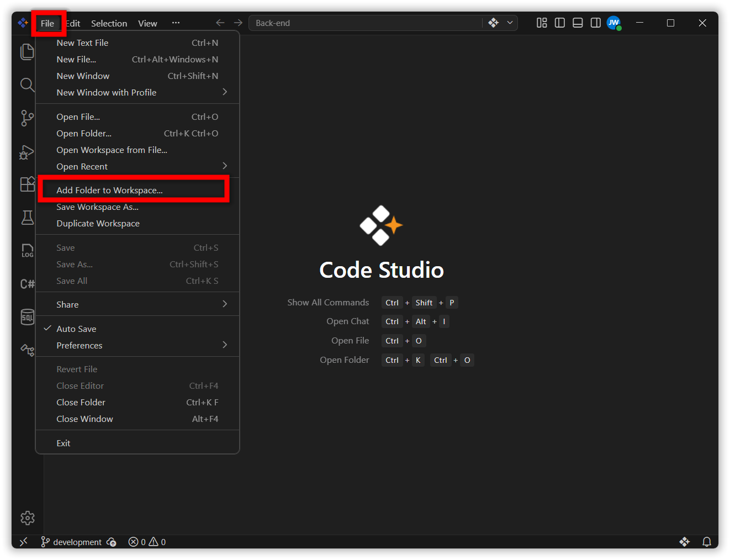Select Close Window entry
Screen dimensions: 730x560
(137, 419)
